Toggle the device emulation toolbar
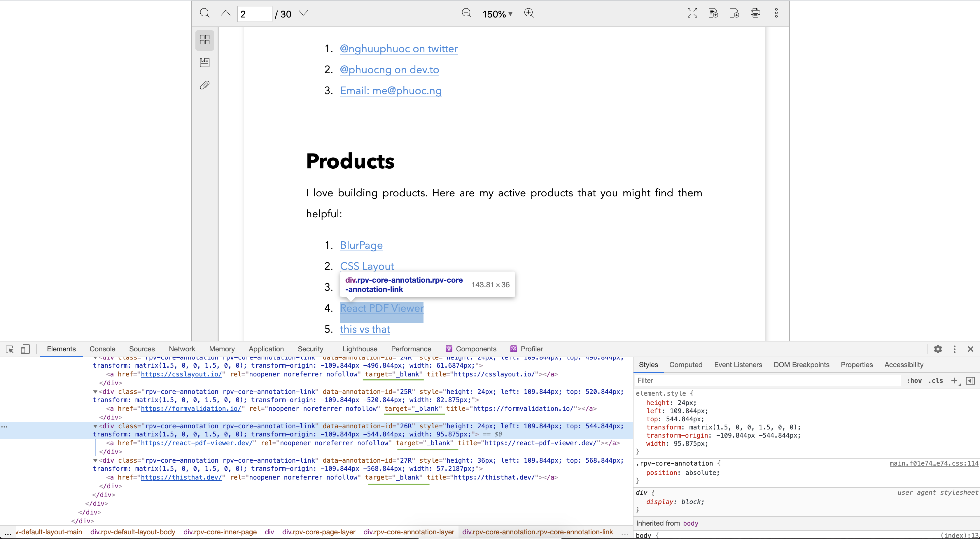Screen dimensions: 980x539 (x=25, y=349)
